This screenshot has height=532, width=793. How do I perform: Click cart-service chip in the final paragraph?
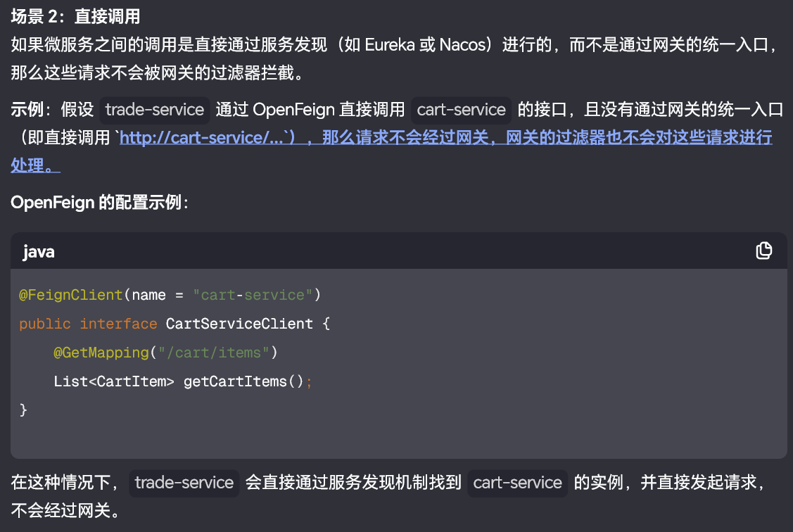pos(517,483)
